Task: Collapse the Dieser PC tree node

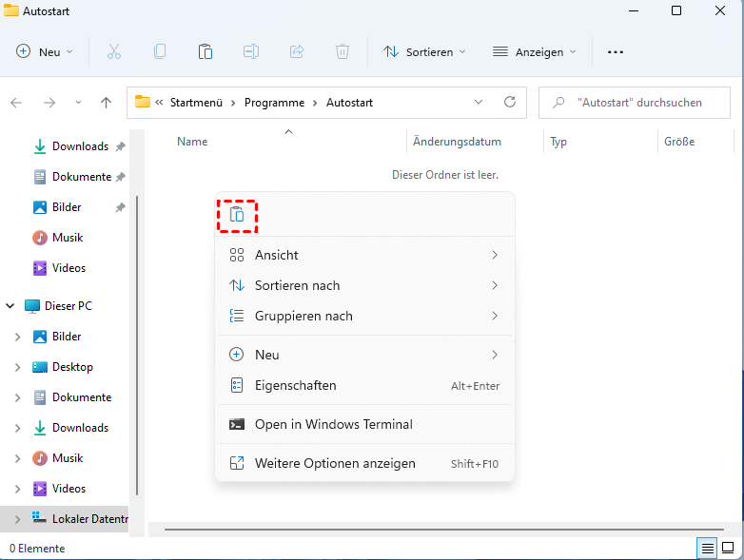Action: pyautogui.click(x=10, y=306)
